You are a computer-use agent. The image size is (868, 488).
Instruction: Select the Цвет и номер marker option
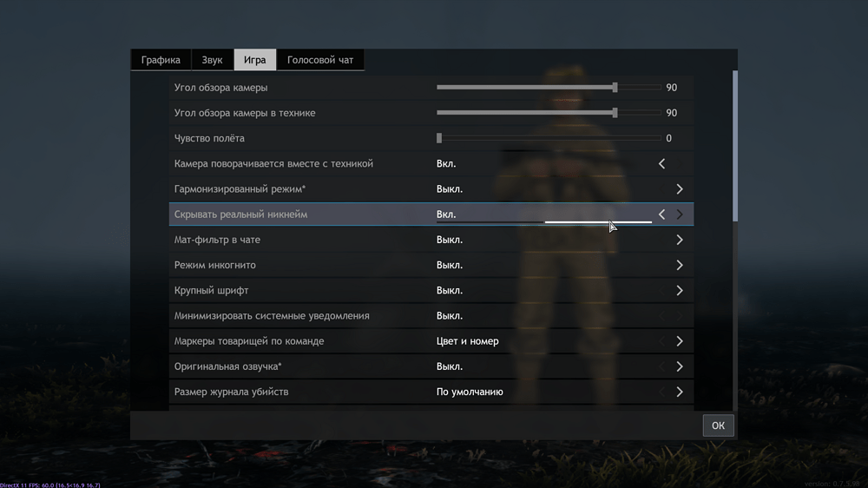coord(467,341)
